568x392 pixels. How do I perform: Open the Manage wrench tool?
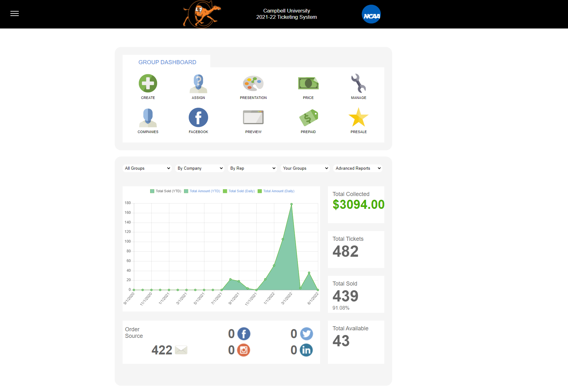358,83
